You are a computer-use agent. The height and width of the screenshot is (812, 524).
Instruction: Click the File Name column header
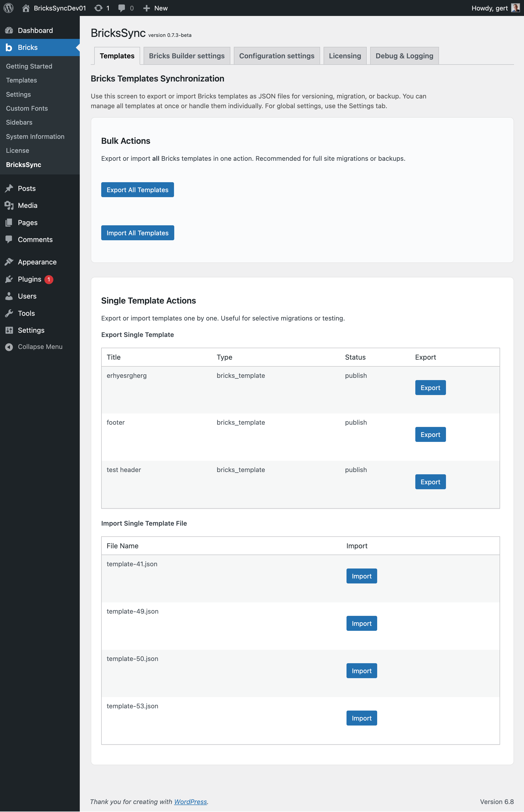point(122,546)
